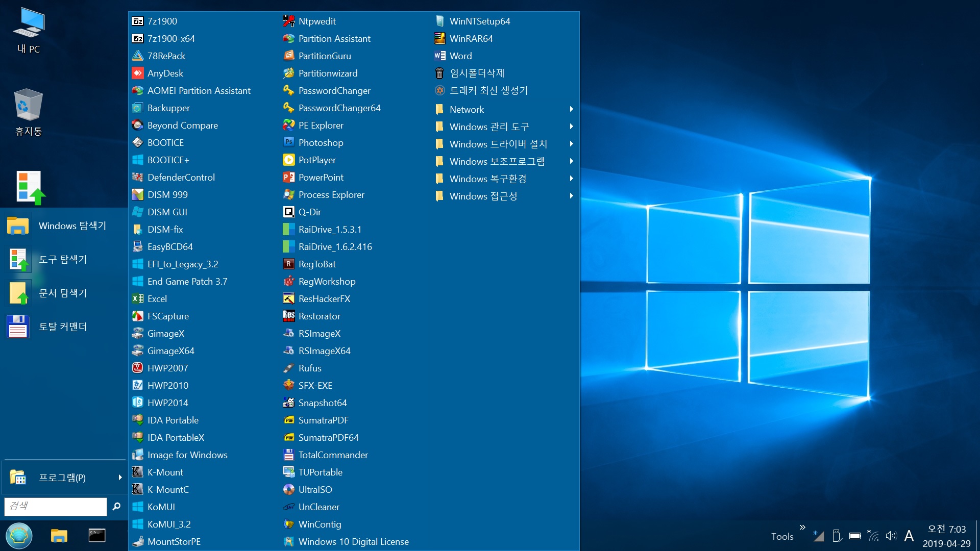Open Beyond Compare icon
The image size is (980, 551).
tap(138, 125)
